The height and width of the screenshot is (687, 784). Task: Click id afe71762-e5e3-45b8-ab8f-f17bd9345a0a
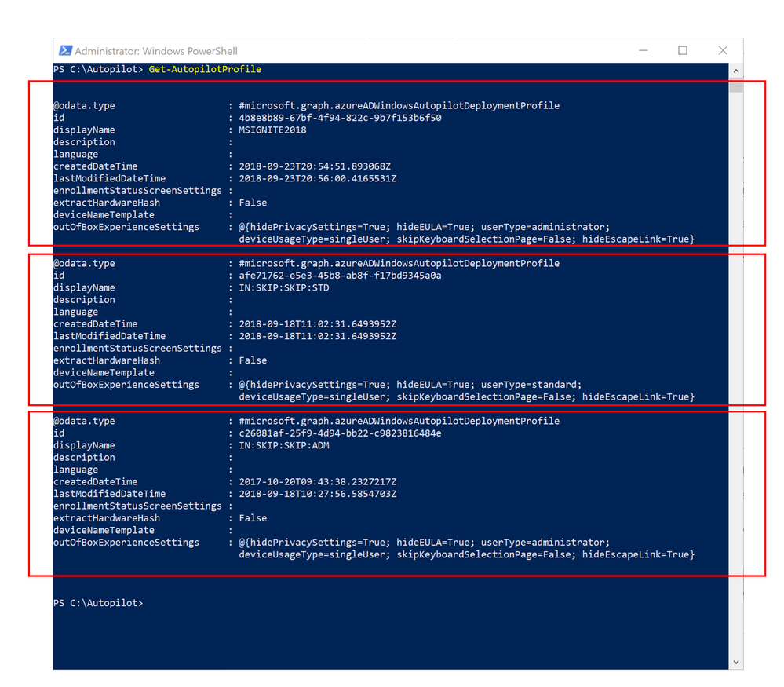tap(340, 276)
